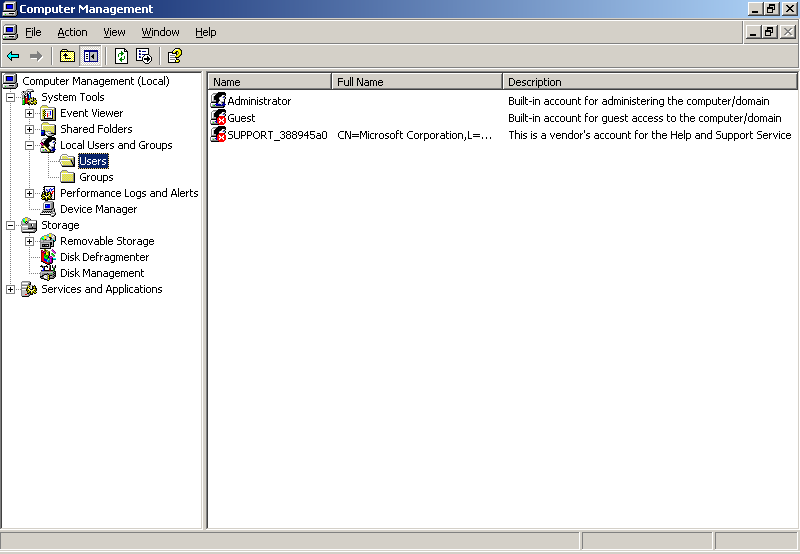Click the Forward arrow toolbar icon
800x554 pixels.
(36, 56)
